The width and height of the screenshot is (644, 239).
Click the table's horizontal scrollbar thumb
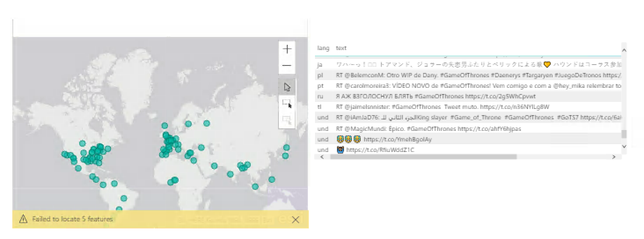point(424,156)
